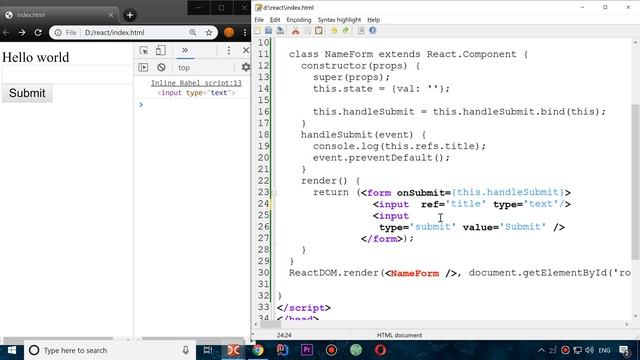640x360 pixels.
Task: Click the browser address bar D:/react/index.html
Action: point(133,33)
